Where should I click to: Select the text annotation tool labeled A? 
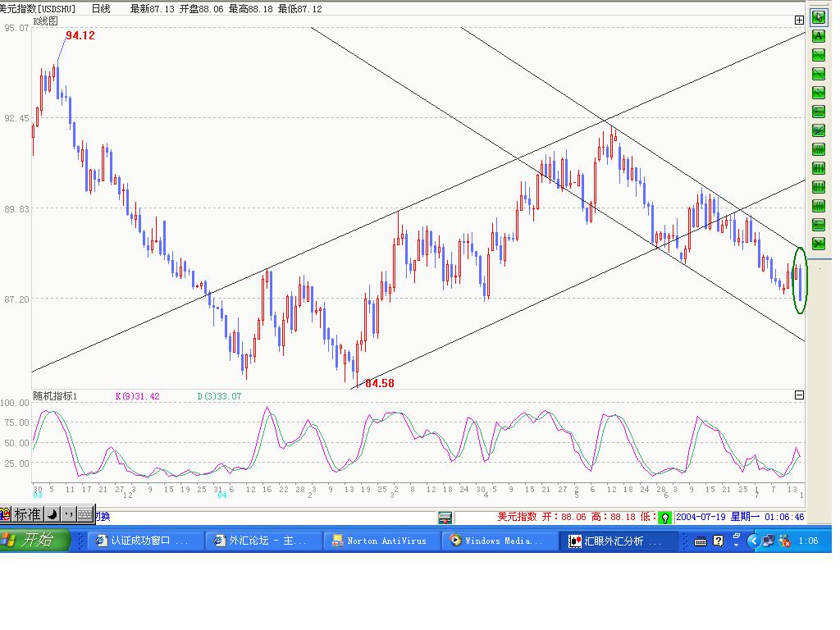tap(818, 36)
